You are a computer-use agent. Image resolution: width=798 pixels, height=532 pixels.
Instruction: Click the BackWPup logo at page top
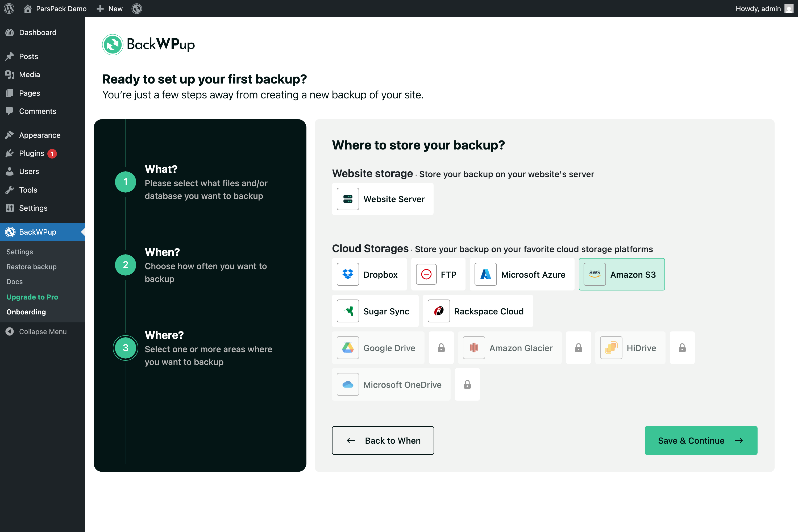[x=148, y=44]
